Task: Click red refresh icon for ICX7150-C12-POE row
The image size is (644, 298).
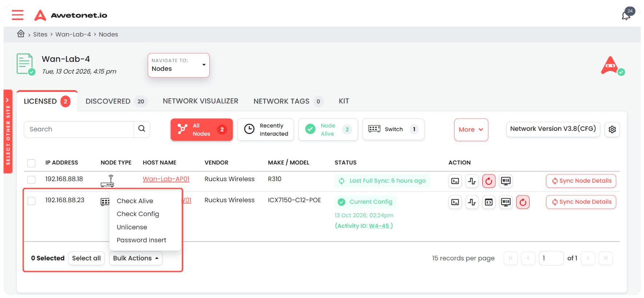Action: (x=523, y=202)
